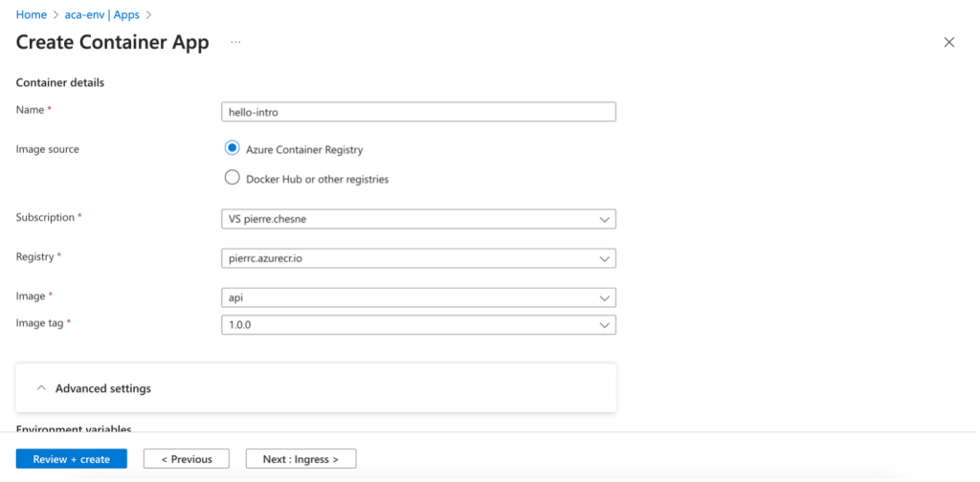Close the Create Container App pane
The height and width of the screenshot is (482, 980).
pos(949,42)
